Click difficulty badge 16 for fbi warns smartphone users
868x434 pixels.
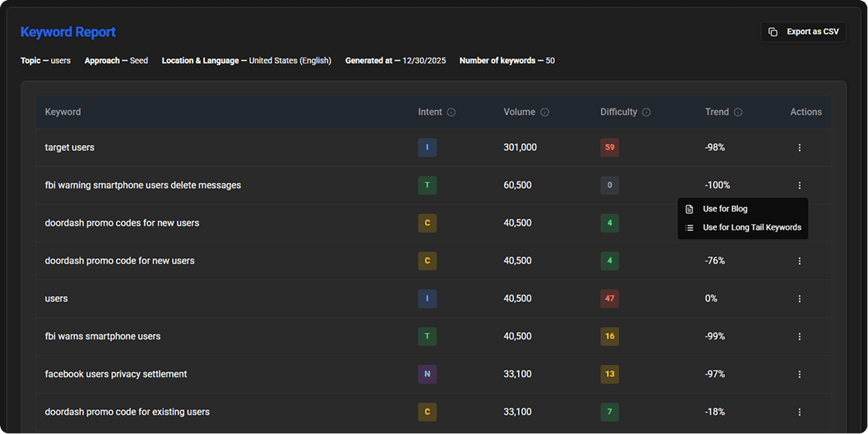pyautogui.click(x=609, y=336)
